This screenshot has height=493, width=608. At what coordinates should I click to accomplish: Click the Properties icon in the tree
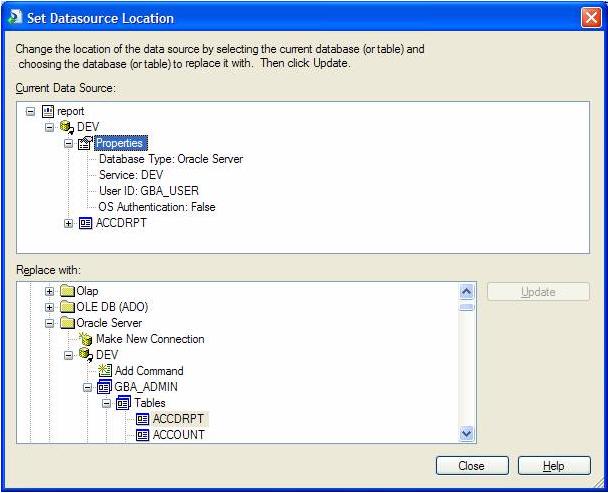[x=86, y=143]
